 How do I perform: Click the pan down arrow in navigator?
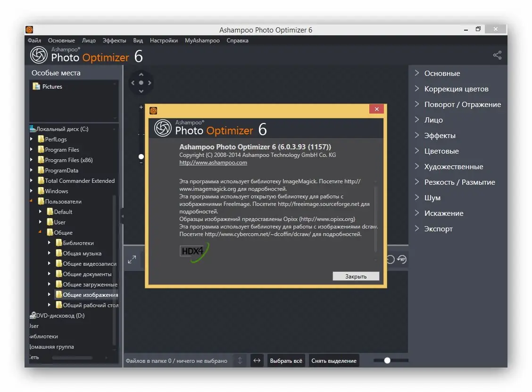pyautogui.click(x=141, y=91)
